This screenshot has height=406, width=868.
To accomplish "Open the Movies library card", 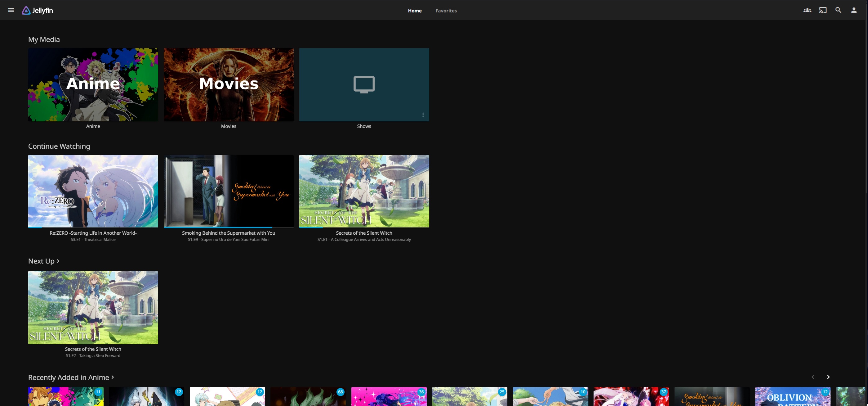I will pyautogui.click(x=229, y=85).
